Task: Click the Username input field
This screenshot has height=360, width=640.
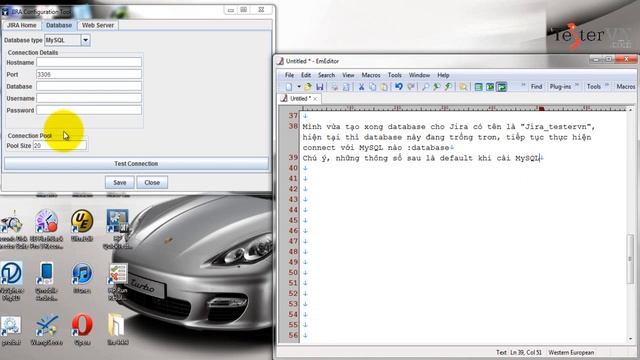Action: point(89,98)
